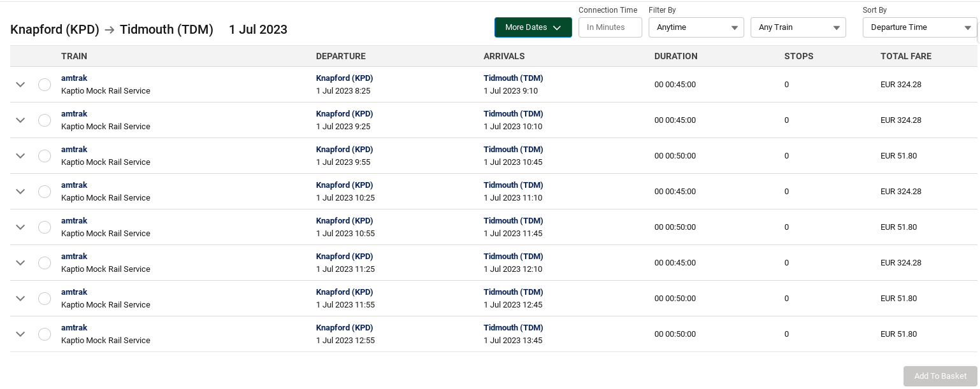Select the 9:25 departure train radio button
980x389 pixels.
click(x=45, y=120)
